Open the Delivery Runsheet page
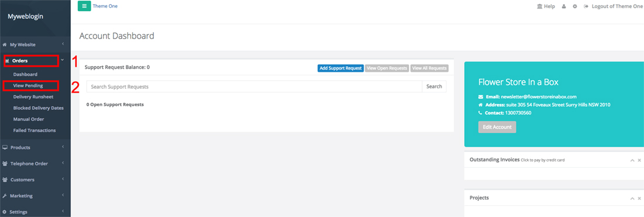The image size is (644, 217). coord(33,97)
